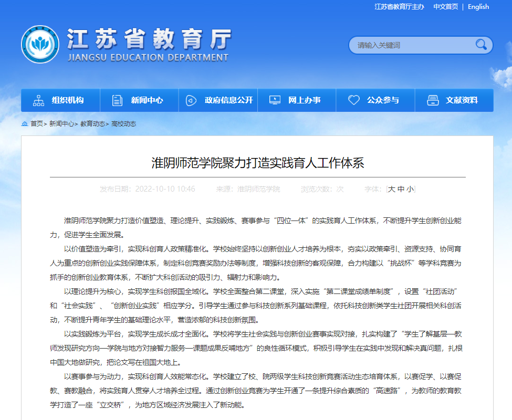Click the breadcrumb home icon
The height and width of the screenshot is (420, 512).
tap(25, 124)
